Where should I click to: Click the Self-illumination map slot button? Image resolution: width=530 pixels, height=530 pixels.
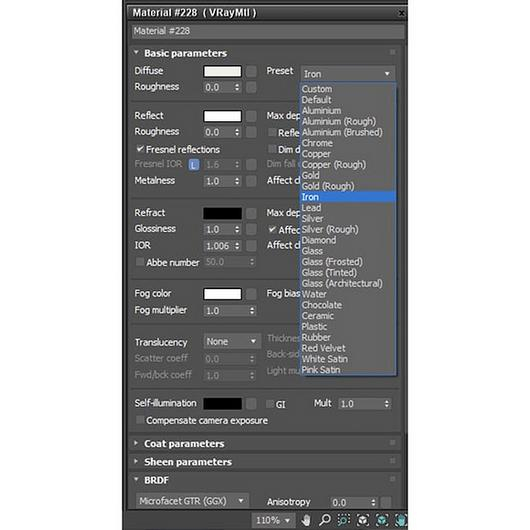(x=251, y=403)
